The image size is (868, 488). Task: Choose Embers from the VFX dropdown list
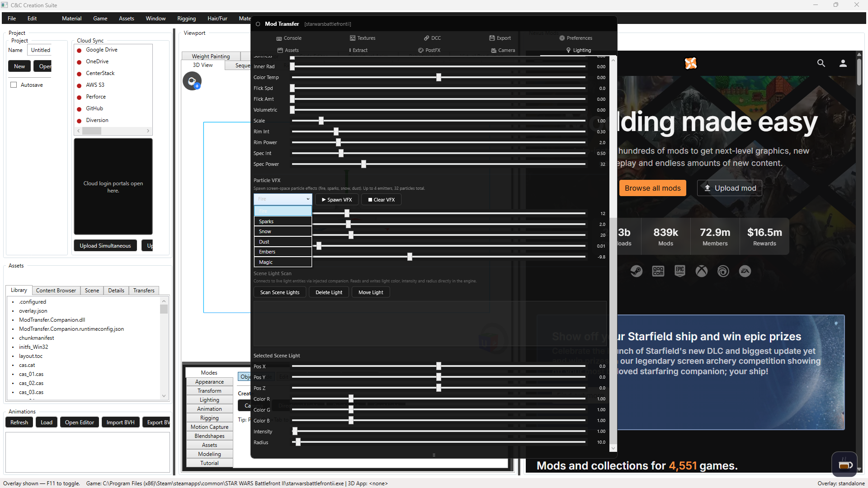(x=283, y=252)
